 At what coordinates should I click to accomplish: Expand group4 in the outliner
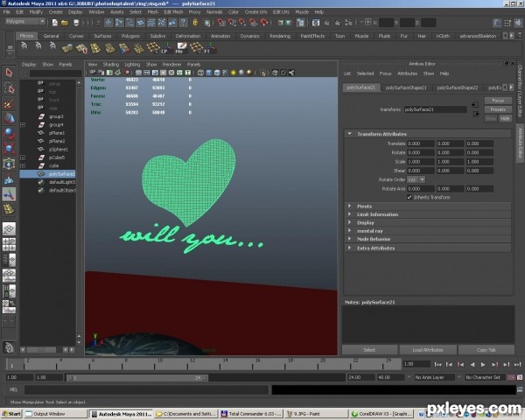[23, 124]
